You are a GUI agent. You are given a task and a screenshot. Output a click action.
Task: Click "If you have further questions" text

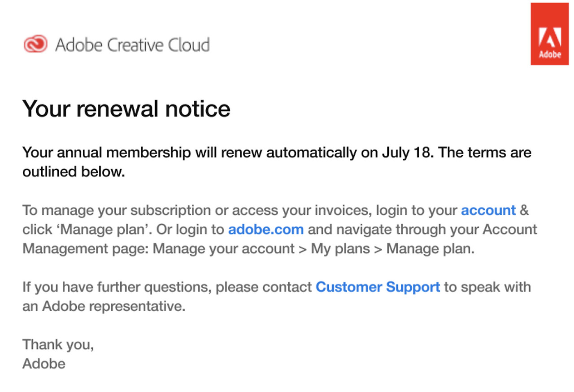coord(116,287)
